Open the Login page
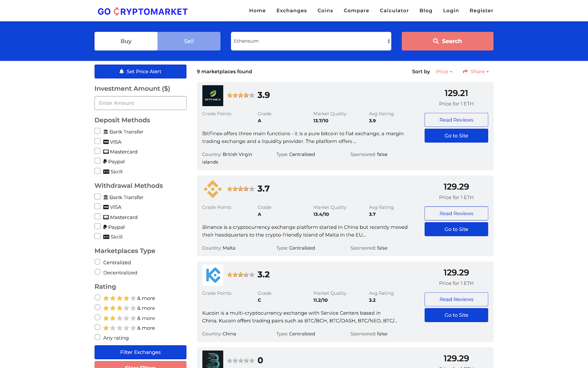This screenshot has width=588, height=368. point(451,11)
